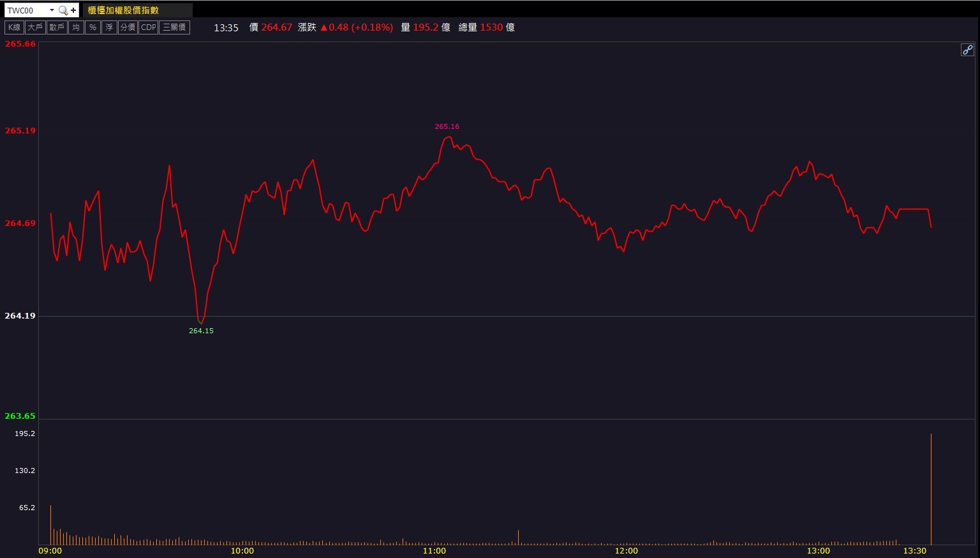Click the 265.16 high price marker
The width and height of the screenshot is (980, 558).
447,126
